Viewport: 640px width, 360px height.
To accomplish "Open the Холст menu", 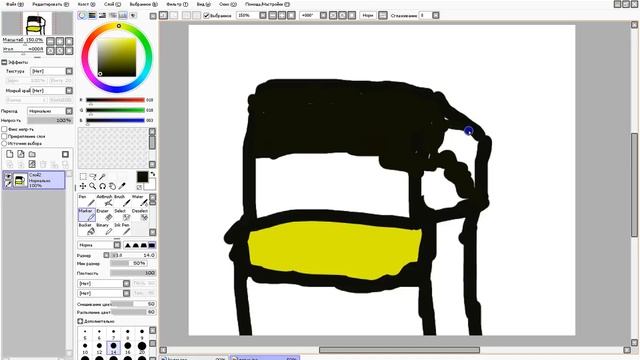I will (87, 4).
